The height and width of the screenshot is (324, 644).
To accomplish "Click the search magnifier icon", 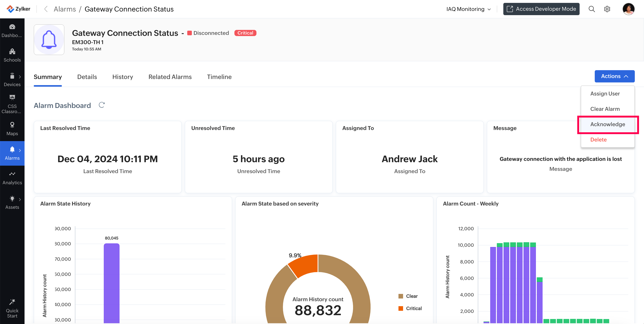I will pos(591,9).
